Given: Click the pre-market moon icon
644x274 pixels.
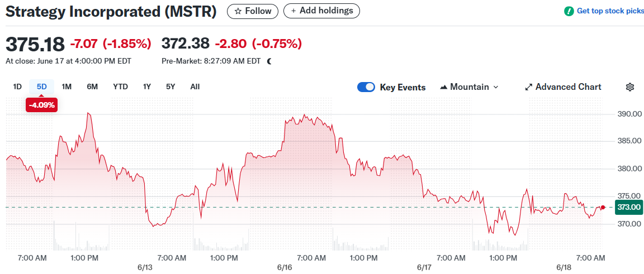Looking at the screenshot, I should [269, 61].
